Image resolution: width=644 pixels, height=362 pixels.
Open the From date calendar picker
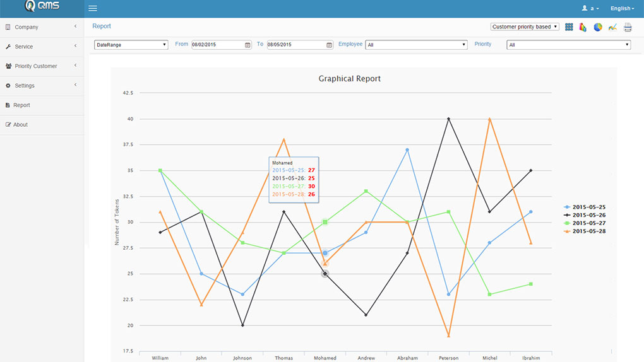tap(248, 45)
